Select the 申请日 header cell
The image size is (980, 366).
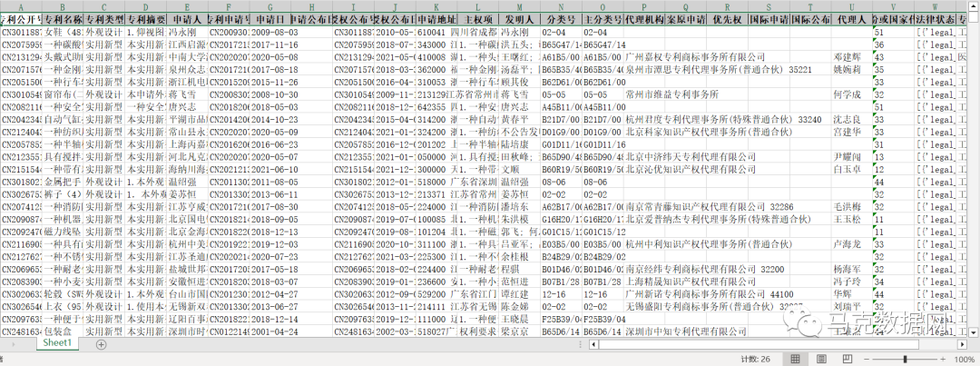(270, 19)
